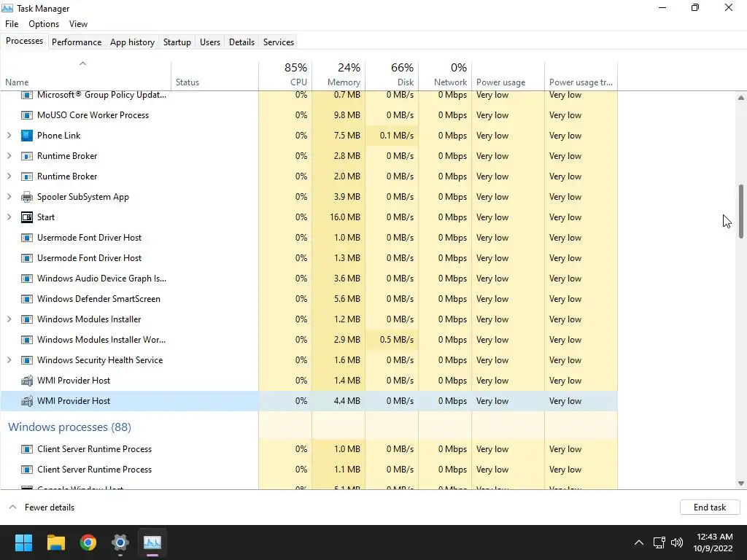
Task: Sort by the Name column header
Action: tap(86, 76)
